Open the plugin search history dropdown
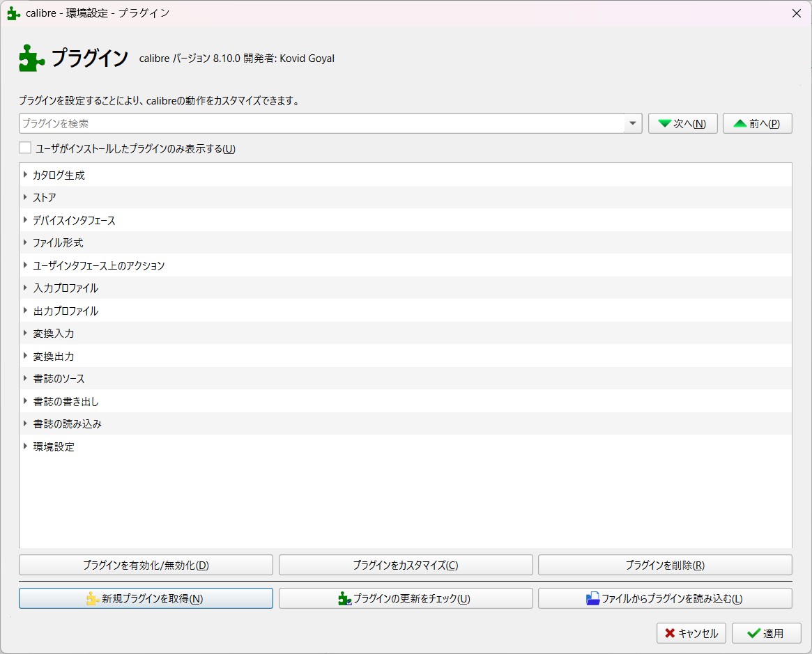812x654 pixels. point(633,123)
